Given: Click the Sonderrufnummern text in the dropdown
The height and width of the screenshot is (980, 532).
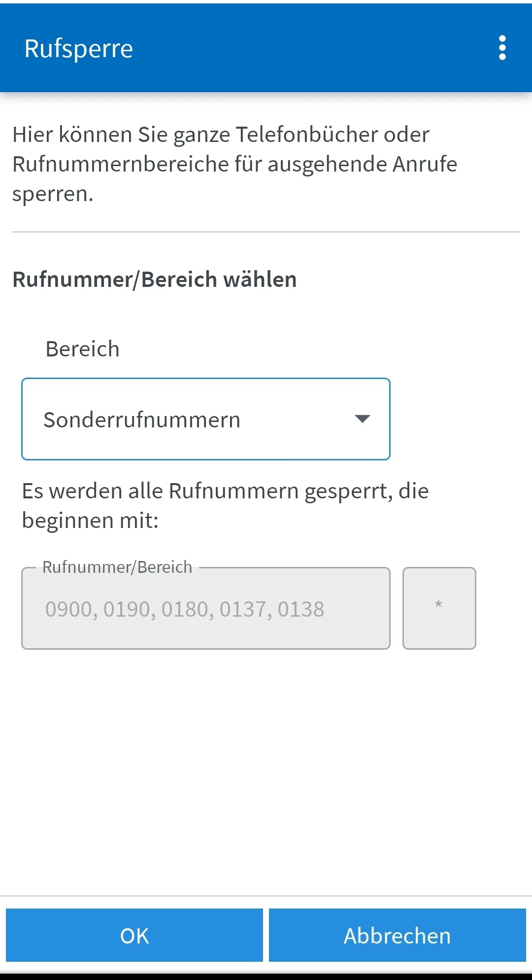Looking at the screenshot, I should [x=142, y=420].
